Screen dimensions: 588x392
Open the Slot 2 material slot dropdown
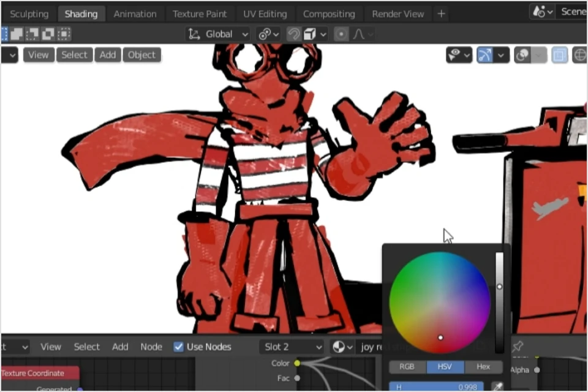coord(292,347)
